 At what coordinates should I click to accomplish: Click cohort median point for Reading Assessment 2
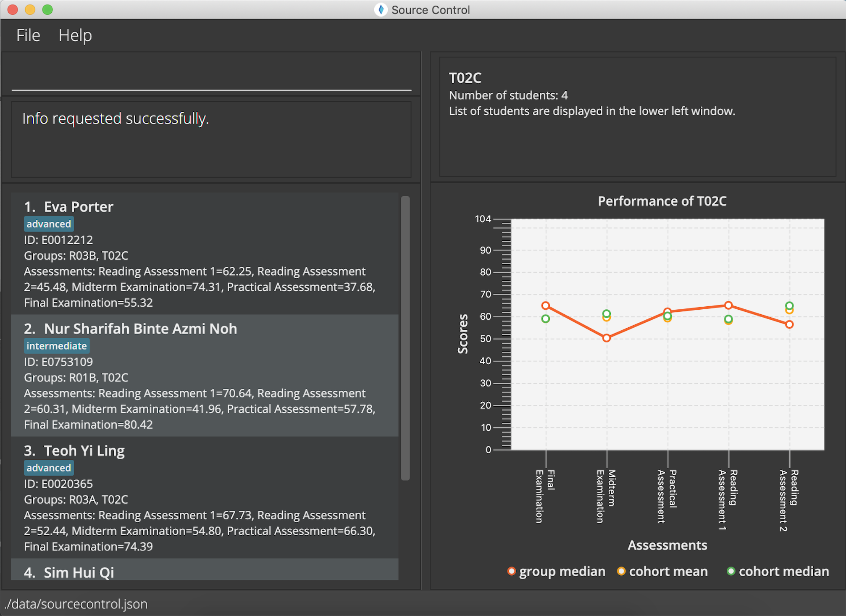[x=789, y=306]
